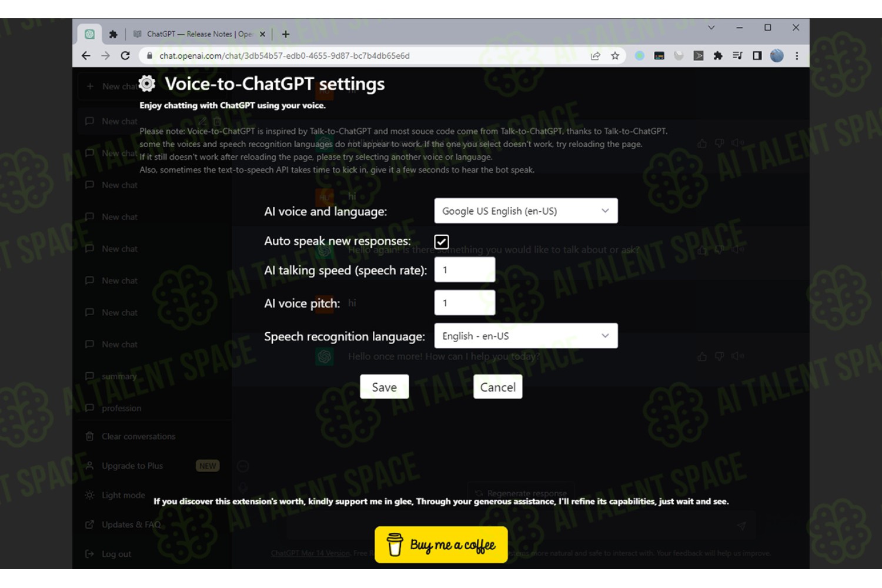Image resolution: width=882 pixels, height=588 pixels.
Task: Focus the AI voice pitch field
Action: pyautogui.click(x=465, y=303)
